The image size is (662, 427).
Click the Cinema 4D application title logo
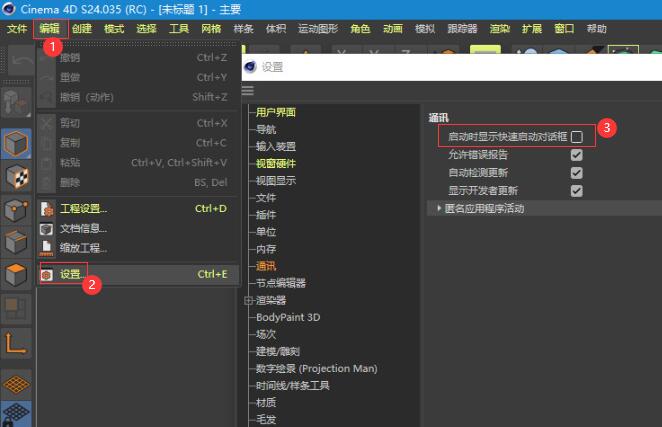8,9
